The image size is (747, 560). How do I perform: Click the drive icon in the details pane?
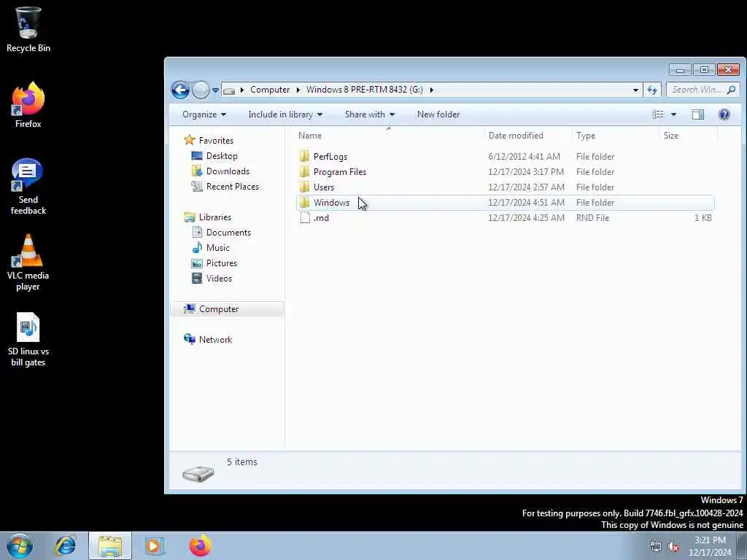tap(198, 473)
